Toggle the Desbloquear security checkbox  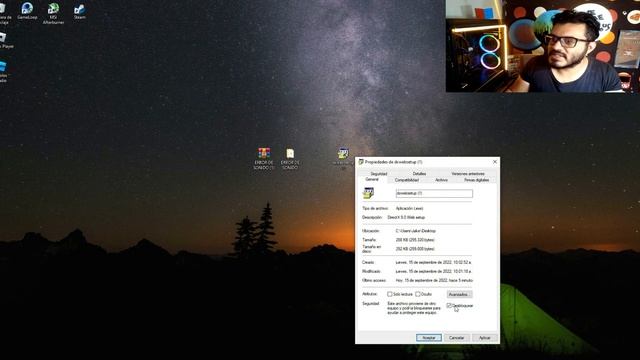449,305
